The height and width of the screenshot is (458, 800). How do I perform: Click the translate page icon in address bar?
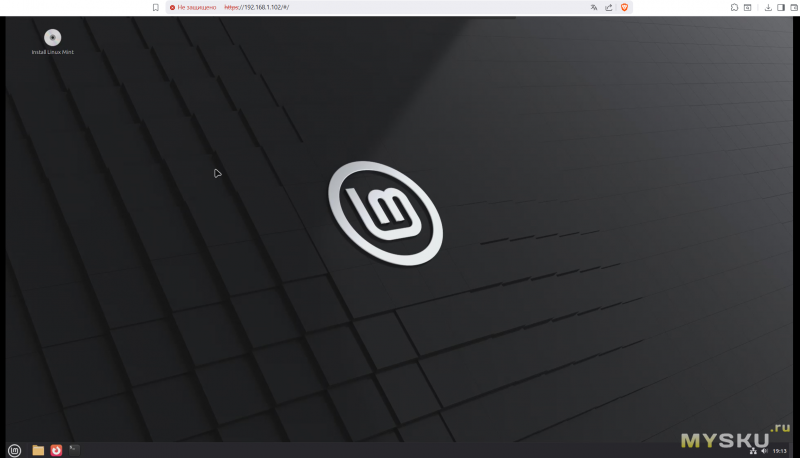pos(594,7)
